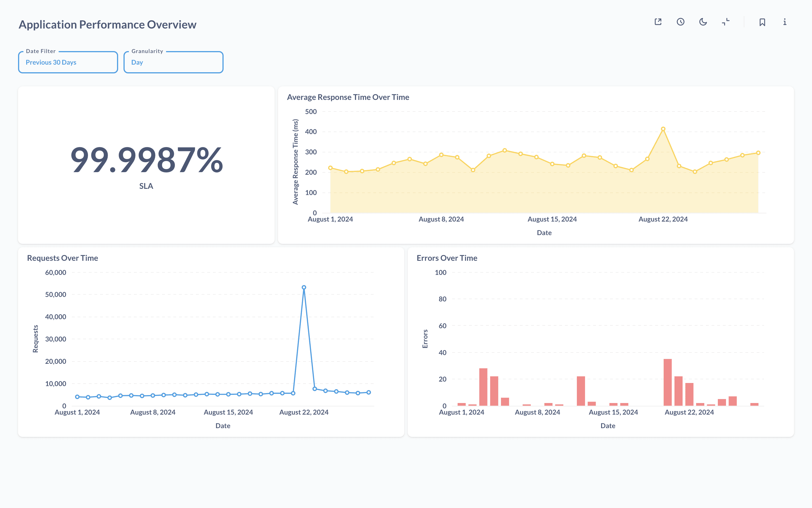This screenshot has width=812, height=508.
Task: Bookmark this dashboard
Action: 762,22
